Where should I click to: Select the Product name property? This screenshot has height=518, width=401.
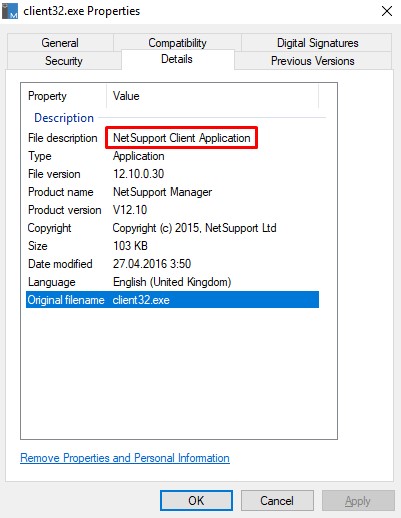click(x=61, y=192)
